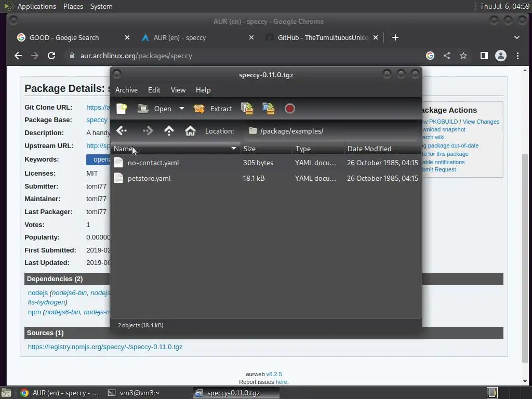The height and width of the screenshot is (399, 532).
Task: Open the nodejs dependency link
Action: click(x=37, y=293)
